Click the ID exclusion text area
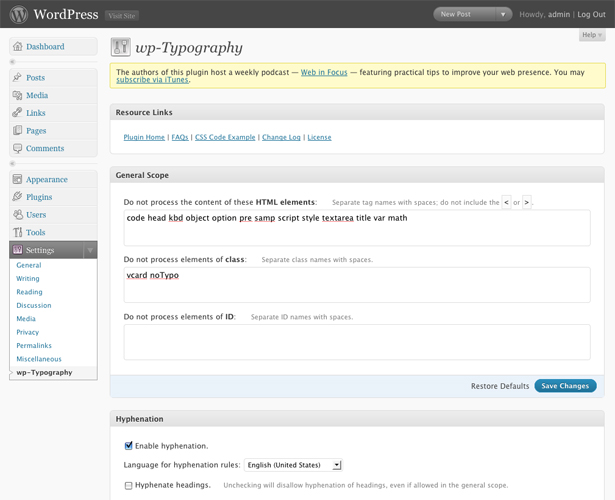Screen dimensions: 615x500 pos(357,342)
